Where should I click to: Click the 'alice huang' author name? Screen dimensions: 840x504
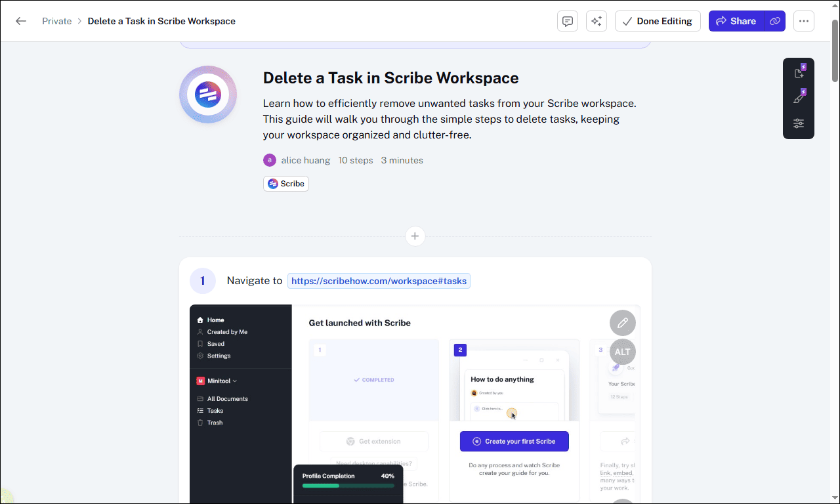306,160
